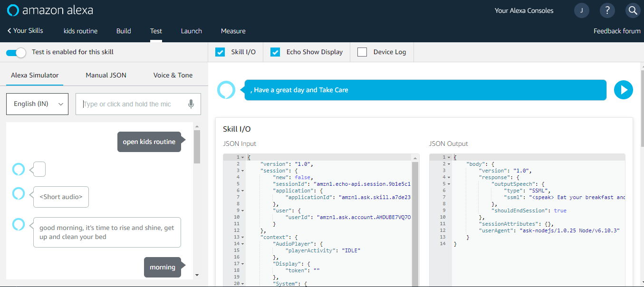The width and height of the screenshot is (644, 287).
Task: Collapse outputSpeech block at output line 5
Action: (x=449, y=184)
